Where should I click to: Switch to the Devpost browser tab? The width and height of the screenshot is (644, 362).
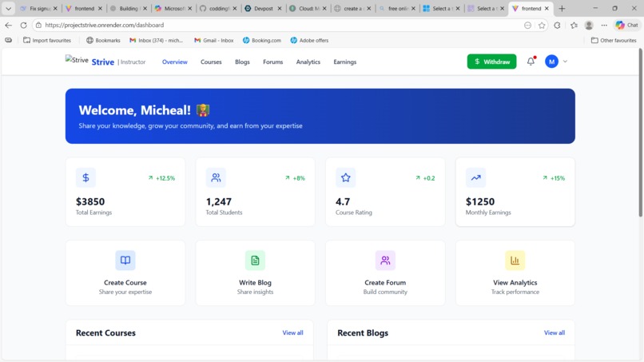(263, 8)
